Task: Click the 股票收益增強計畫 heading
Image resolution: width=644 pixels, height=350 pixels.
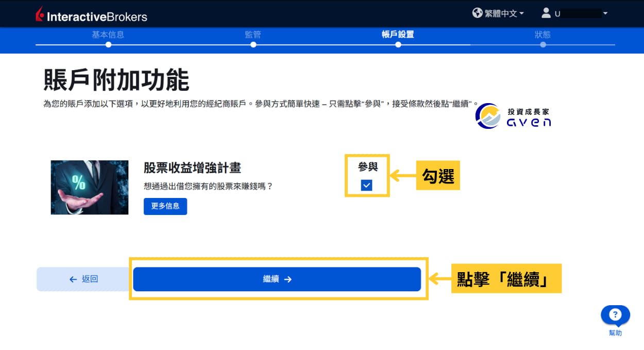Action: (192, 168)
